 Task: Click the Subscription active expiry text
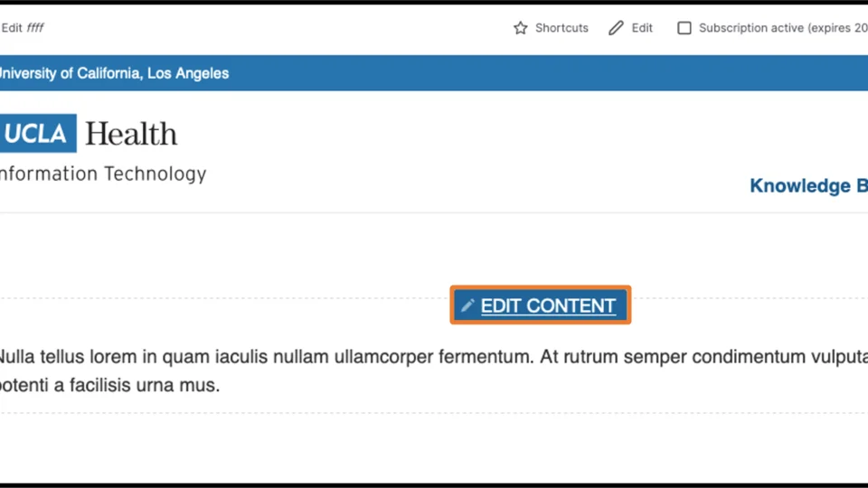pyautogui.click(x=783, y=28)
